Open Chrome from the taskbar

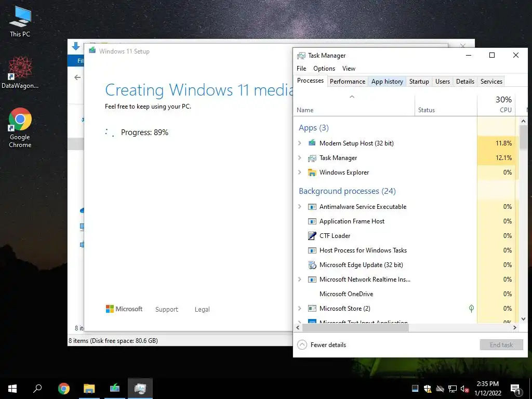click(x=64, y=389)
